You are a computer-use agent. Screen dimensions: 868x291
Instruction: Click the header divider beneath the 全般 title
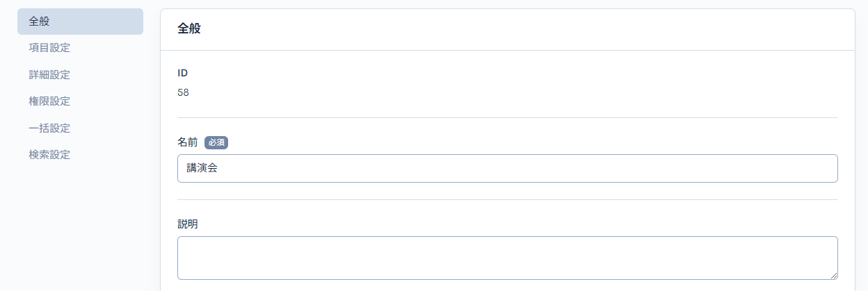507,51
